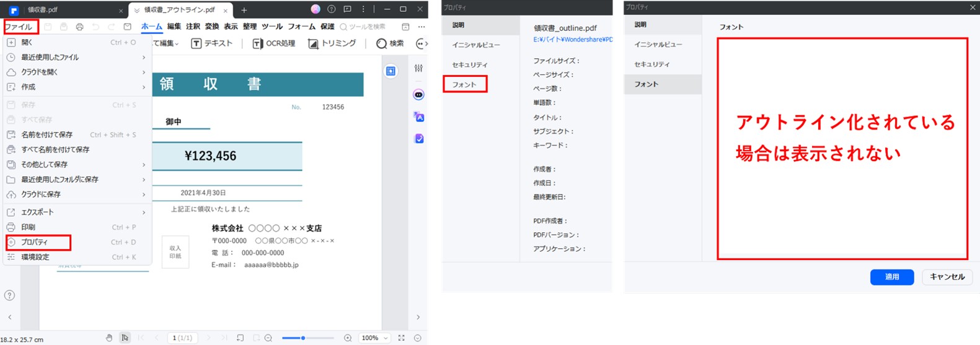Viewport: 980px width, 345px height.
Task: Open the AI assistant robot icon
Action: pos(419,95)
